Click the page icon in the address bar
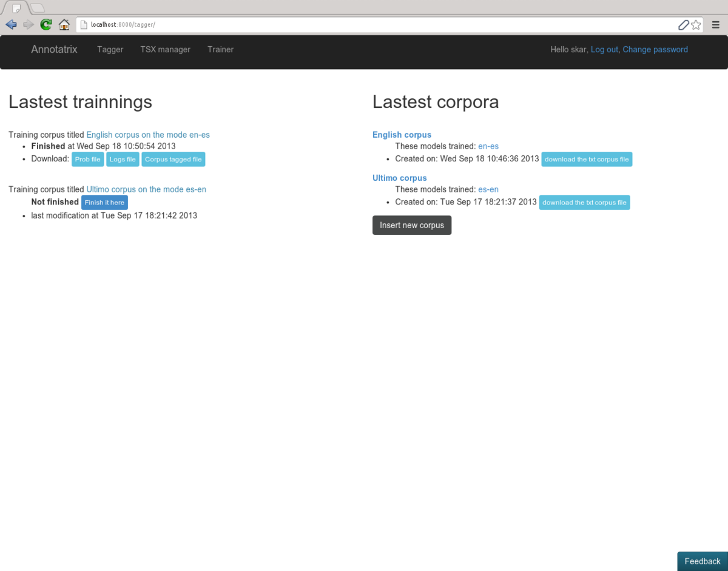The height and width of the screenshot is (571, 728). tap(83, 24)
